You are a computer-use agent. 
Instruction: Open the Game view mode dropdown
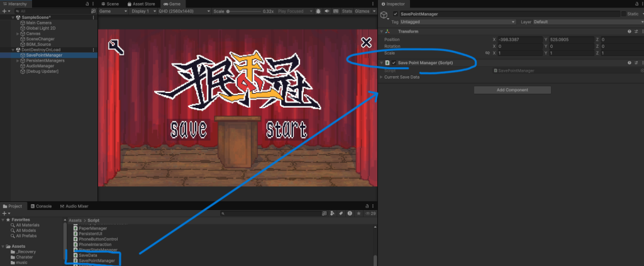[114, 11]
